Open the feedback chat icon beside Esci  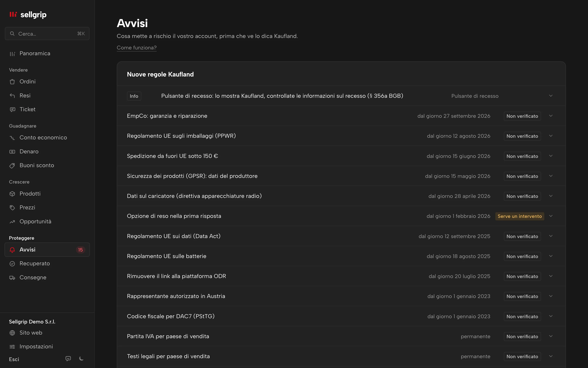click(68, 359)
